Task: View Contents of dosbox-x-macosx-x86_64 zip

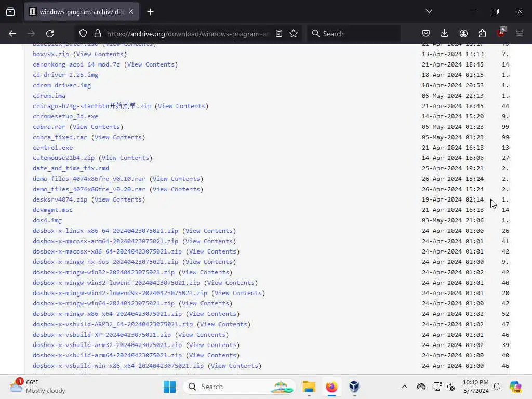Action: point(212,251)
